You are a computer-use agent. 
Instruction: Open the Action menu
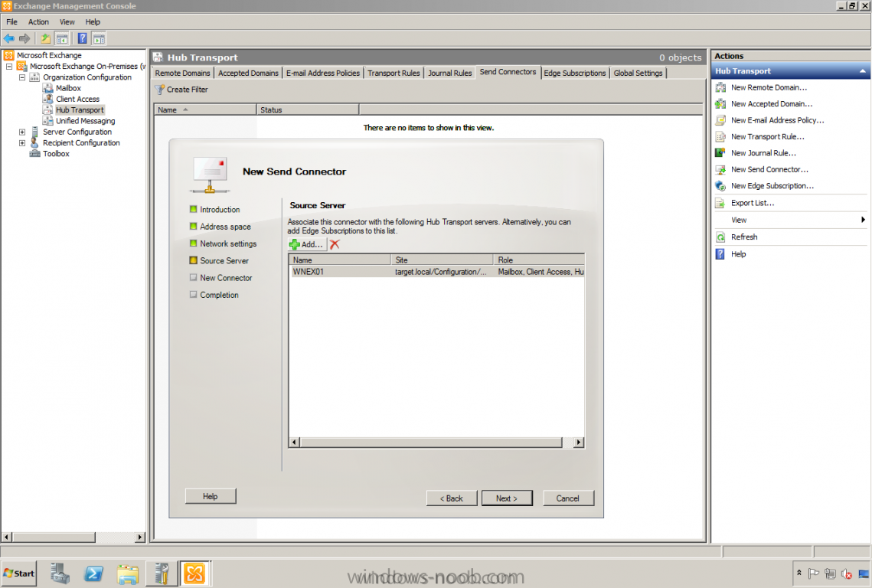[x=38, y=21]
